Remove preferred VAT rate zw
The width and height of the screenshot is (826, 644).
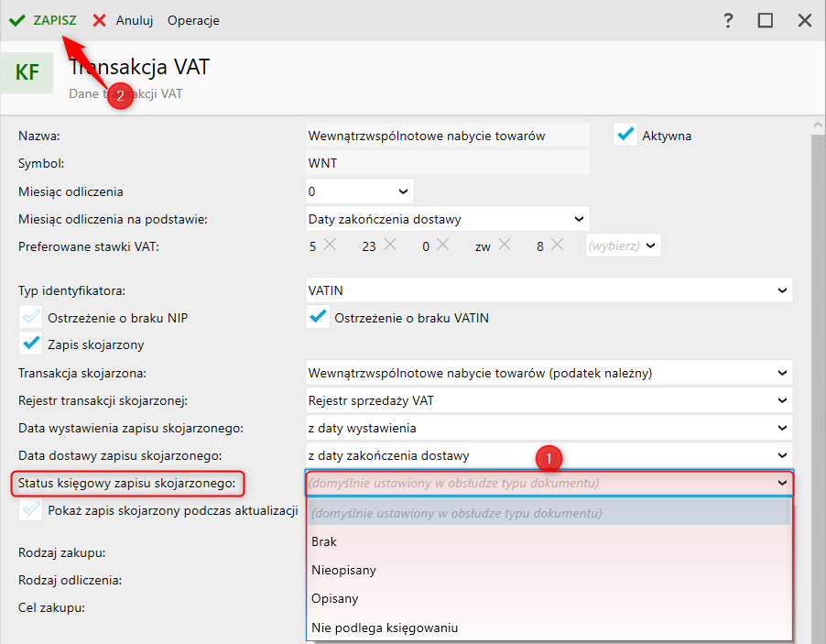(x=505, y=244)
